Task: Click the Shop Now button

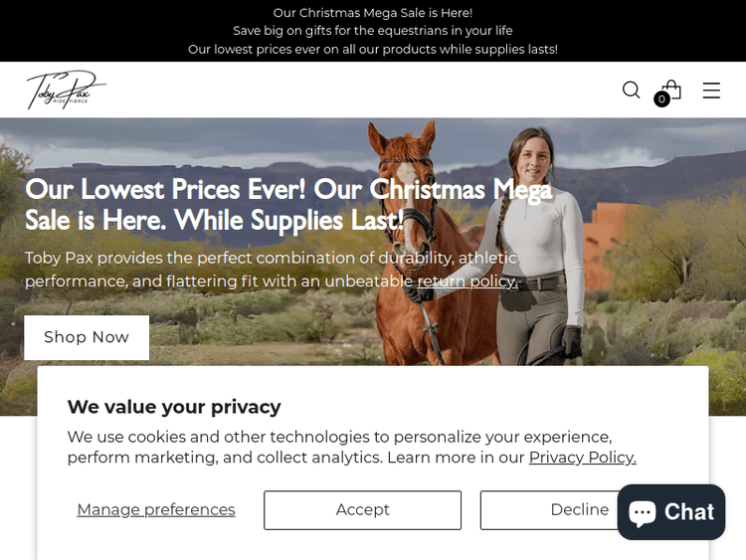Action: click(87, 337)
